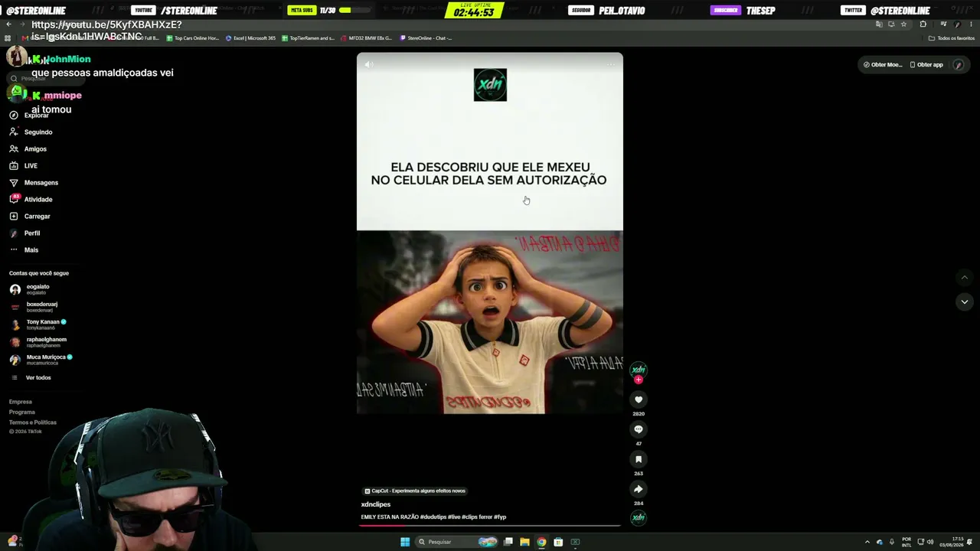Click the Amigos people icon
The image size is (980, 551).
(x=14, y=149)
